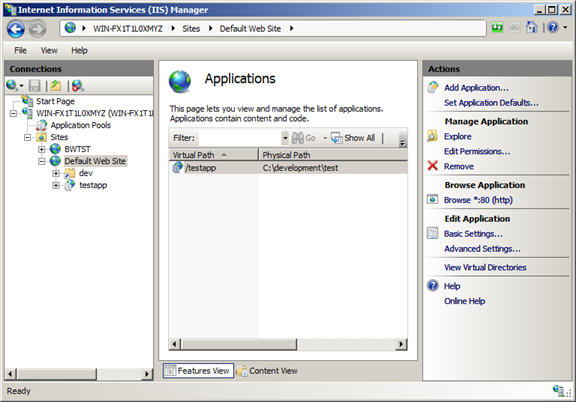Sort by the Physical Path column header
This screenshot has height=402, width=576.
pos(333,155)
